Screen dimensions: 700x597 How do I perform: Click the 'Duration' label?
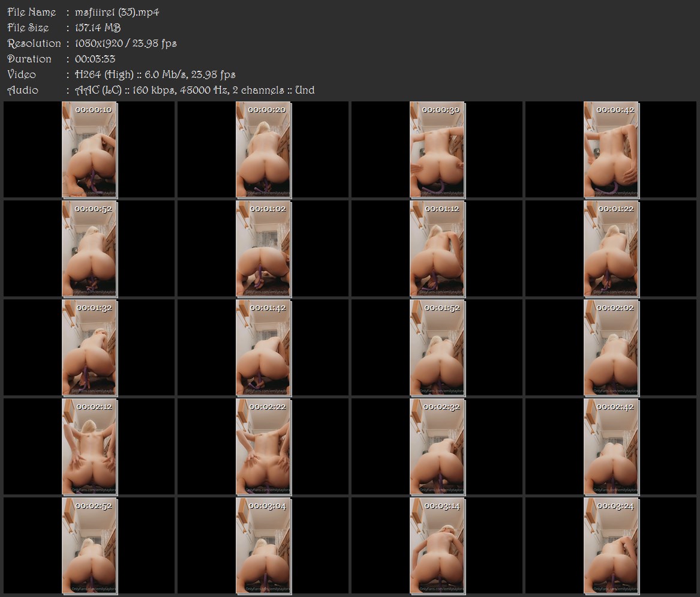click(x=29, y=59)
